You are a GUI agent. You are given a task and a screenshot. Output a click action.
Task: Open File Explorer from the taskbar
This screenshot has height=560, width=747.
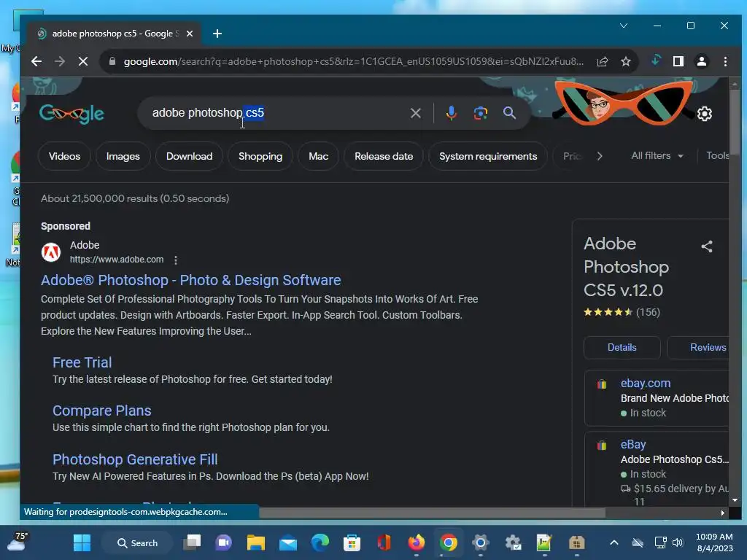[256, 542]
